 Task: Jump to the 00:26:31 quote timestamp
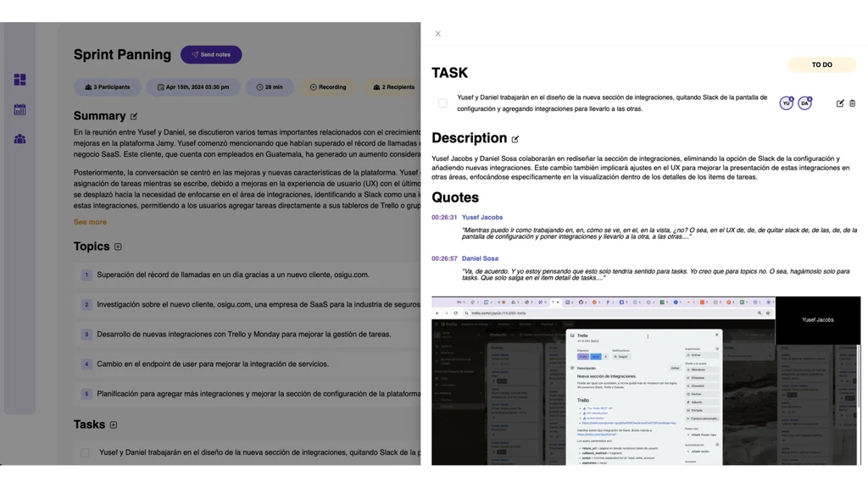[x=444, y=218]
